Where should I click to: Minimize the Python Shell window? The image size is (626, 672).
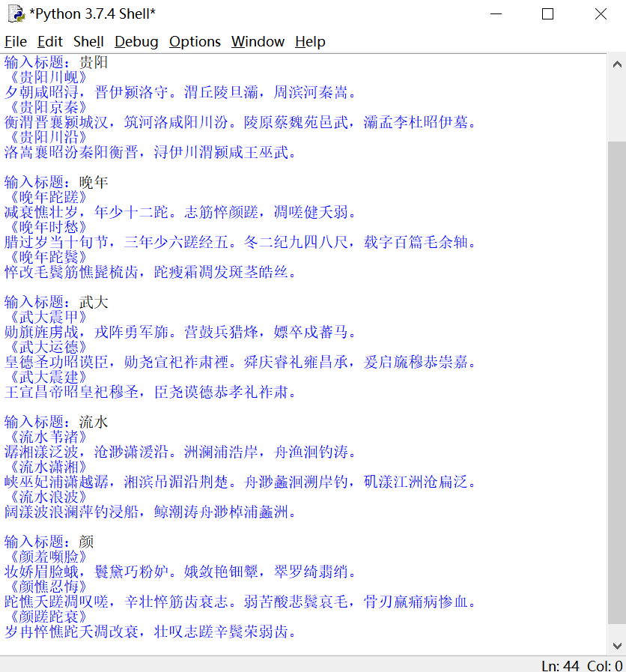pyautogui.click(x=496, y=14)
